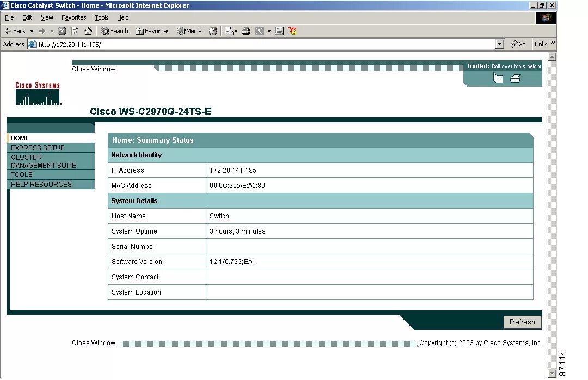Open the Search pane from the toolbar

tap(114, 31)
